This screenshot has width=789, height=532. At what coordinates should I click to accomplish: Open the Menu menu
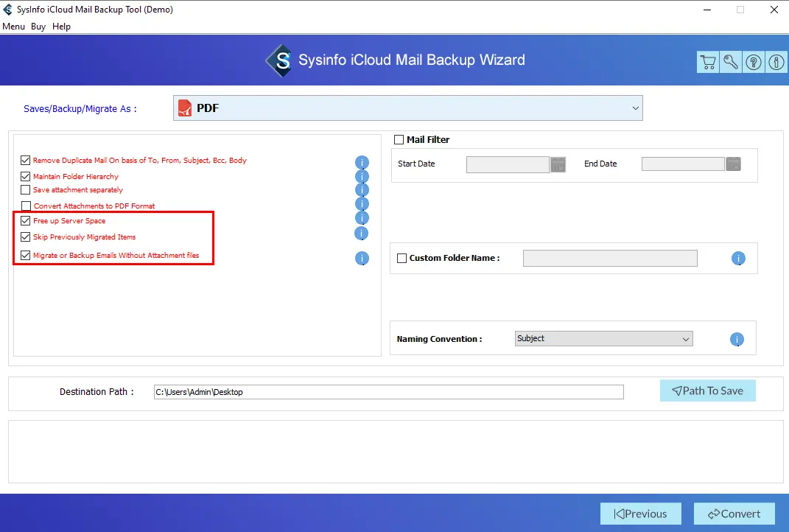(13, 27)
